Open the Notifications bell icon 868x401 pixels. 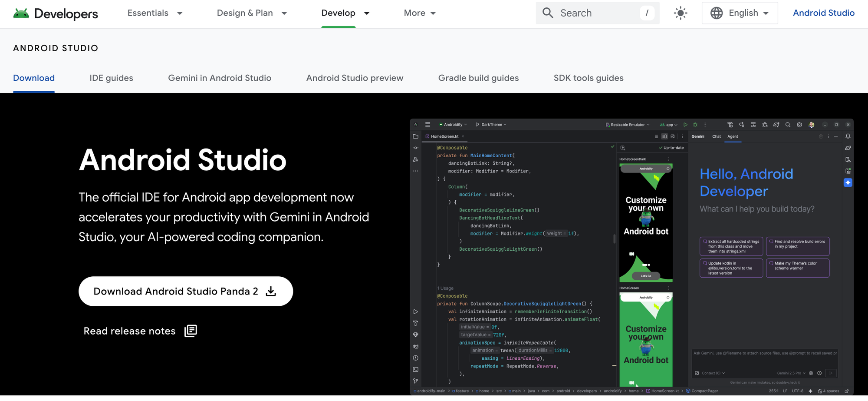(x=848, y=136)
